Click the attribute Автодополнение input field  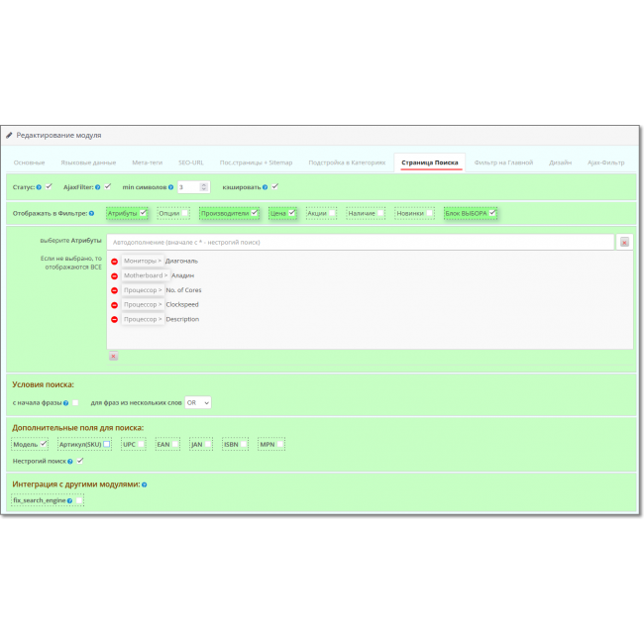[361, 242]
